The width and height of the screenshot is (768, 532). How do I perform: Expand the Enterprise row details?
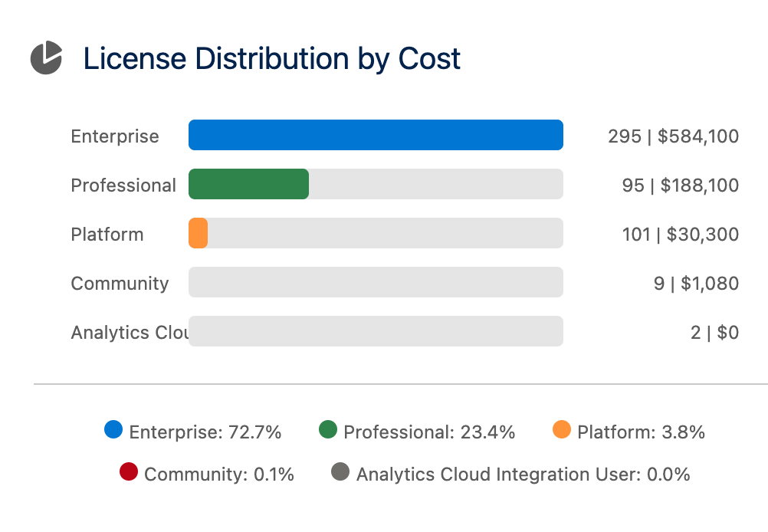115,136
